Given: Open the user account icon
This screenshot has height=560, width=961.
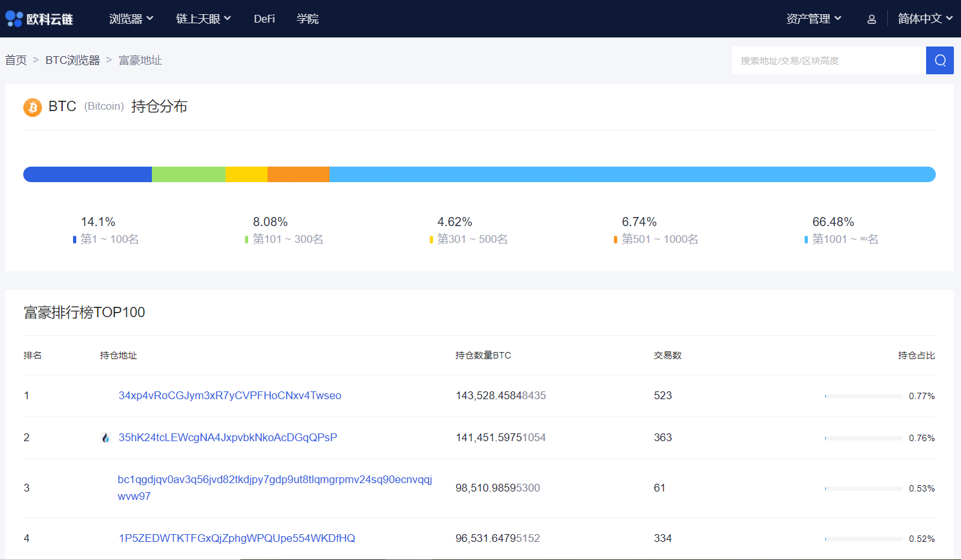Looking at the screenshot, I should 871,19.
